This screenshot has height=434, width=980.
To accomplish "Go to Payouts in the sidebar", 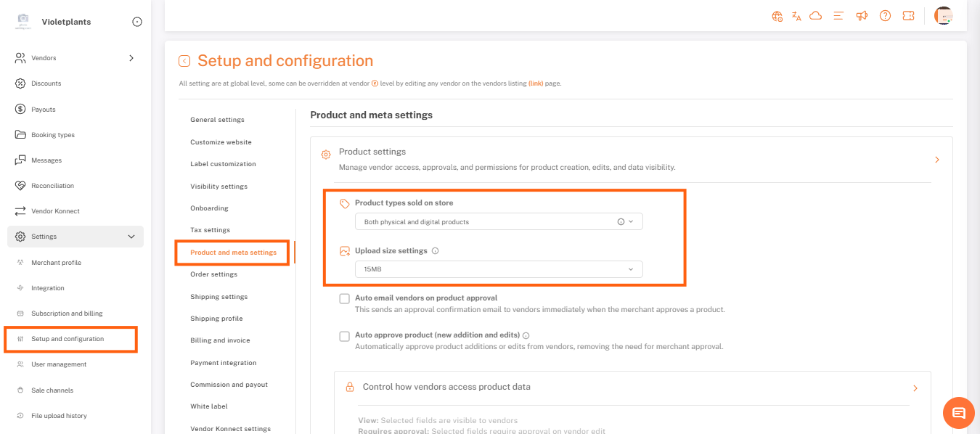I will pyautogui.click(x=43, y=110).
